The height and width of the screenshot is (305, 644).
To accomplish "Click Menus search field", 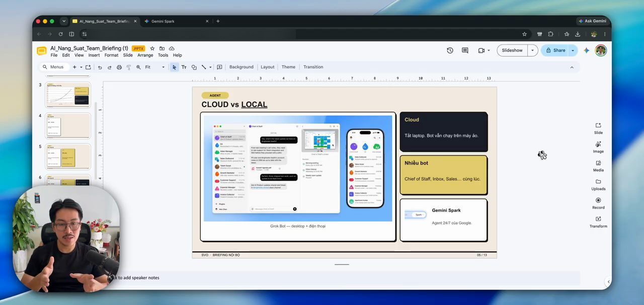I will (54, 67).
